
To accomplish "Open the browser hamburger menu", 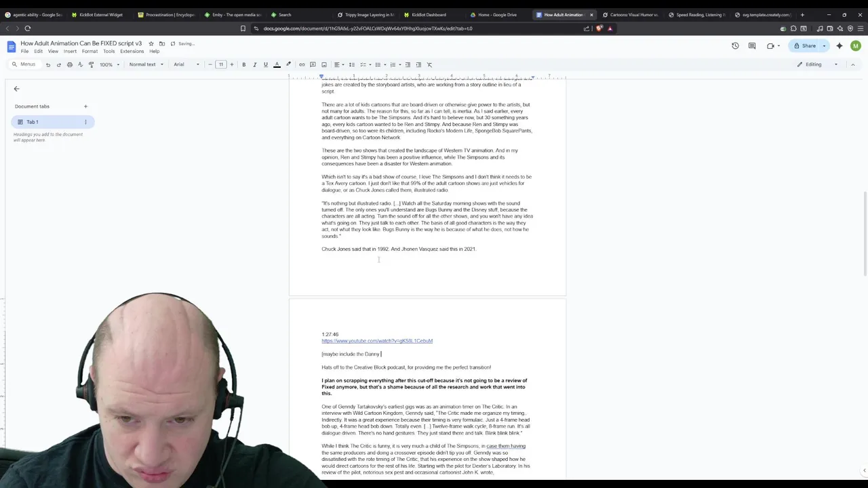I will pos(860,28).
